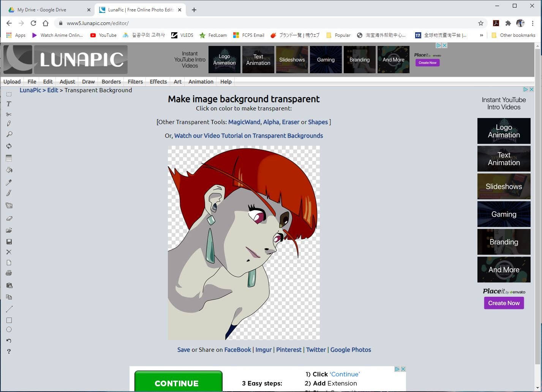
Task: Select the rectangular marquee selection tool
Action: pos(9,94)
